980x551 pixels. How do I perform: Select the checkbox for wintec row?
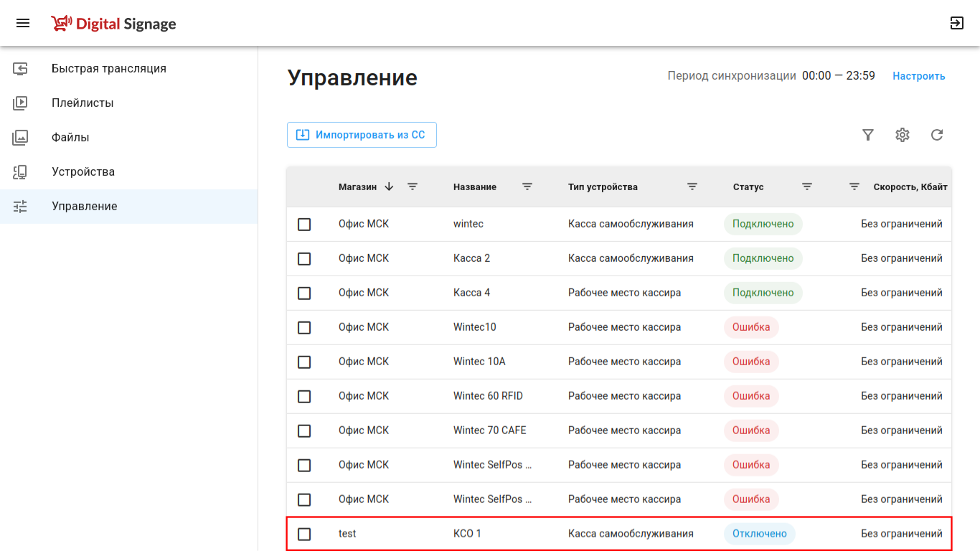[304, 225]
